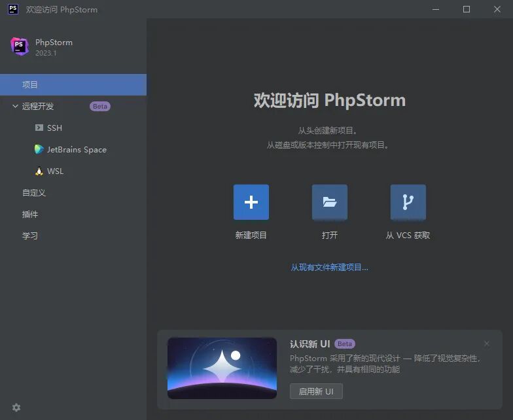Click the Open folder icon

(x=330, y=201)
